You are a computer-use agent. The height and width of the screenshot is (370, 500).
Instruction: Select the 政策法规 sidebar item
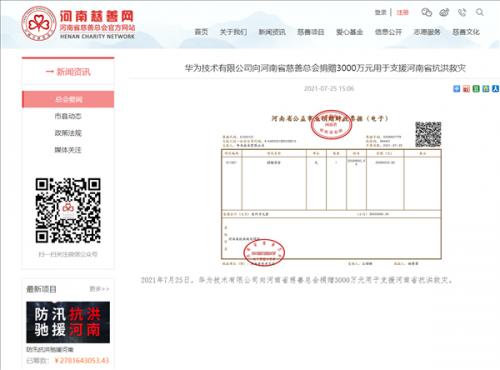(x=68, y=133)
